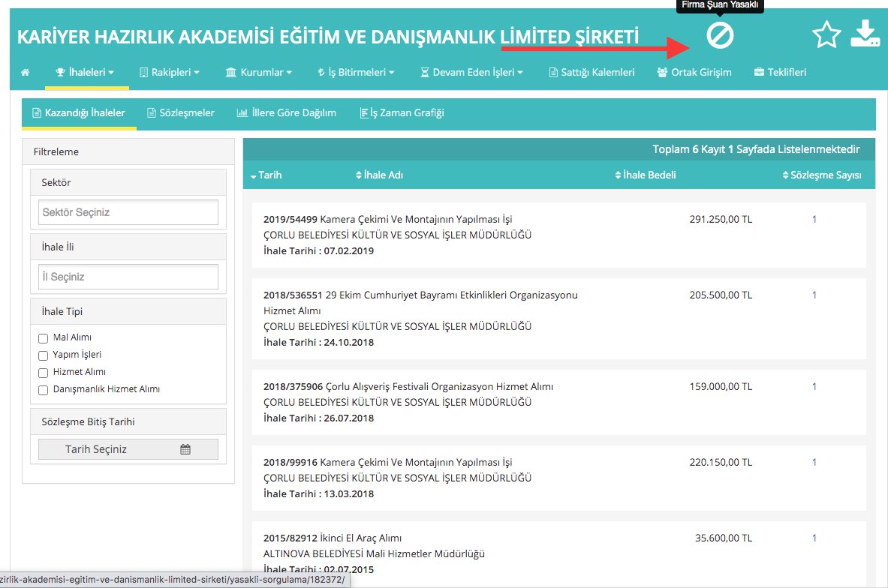Click contract count 1 for 291.250,00 TL tender
The image size is (888, 588).
point(814,220)
